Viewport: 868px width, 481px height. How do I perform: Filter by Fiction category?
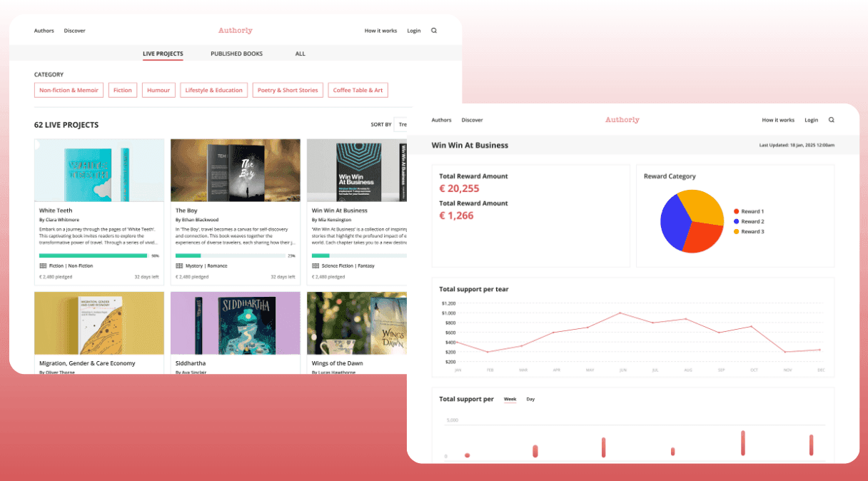123,90
